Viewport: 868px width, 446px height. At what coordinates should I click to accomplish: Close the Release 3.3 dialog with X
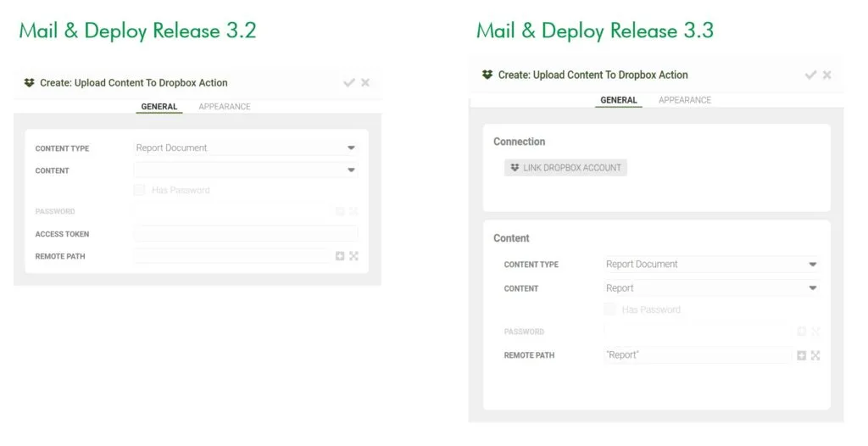(x=827, y=75)
